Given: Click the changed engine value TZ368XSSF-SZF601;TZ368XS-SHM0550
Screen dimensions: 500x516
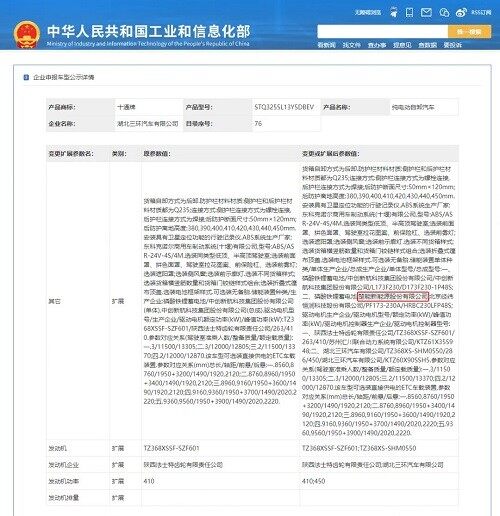Looking at the screenshot, I should point(359,448).
